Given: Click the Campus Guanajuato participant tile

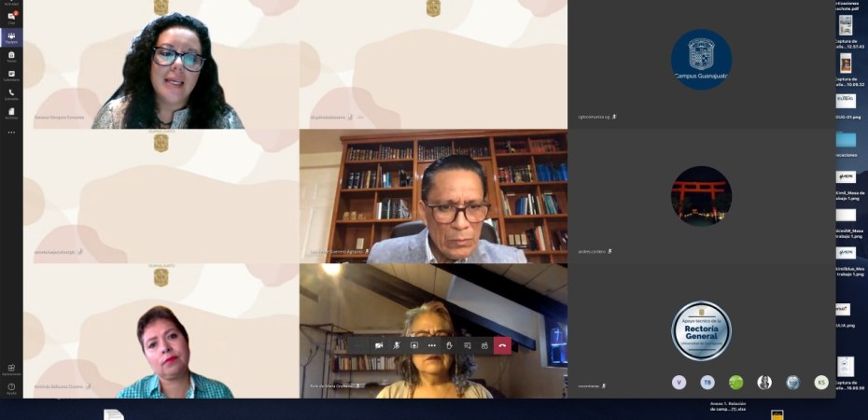Looking at the screenshot, I should (701, 61).
